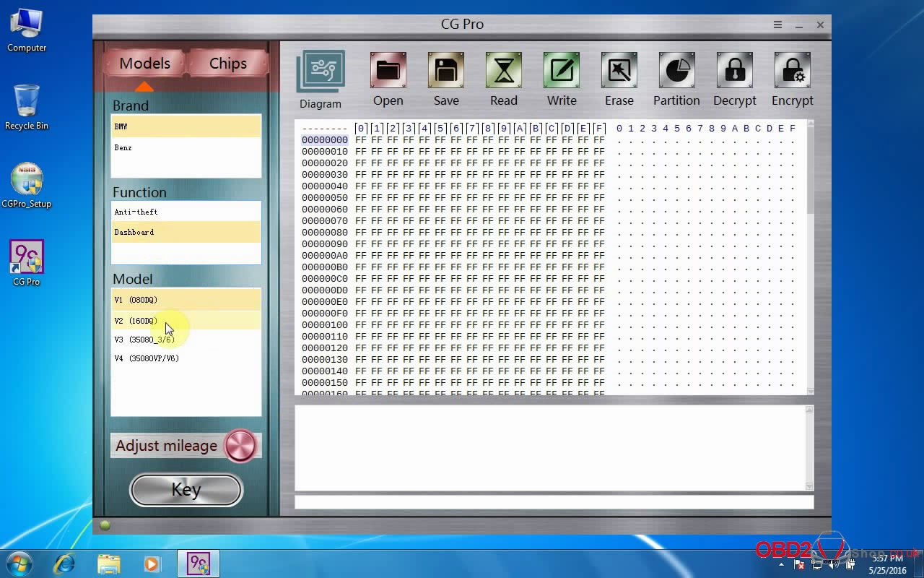Choose Anti-theft in the Function list
The image size is (924, 578).
(136, 212)
